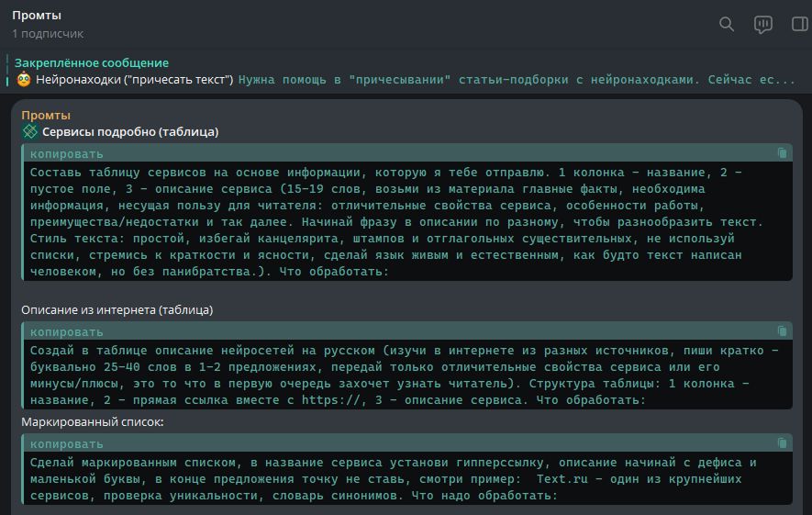
Task: Click the Промты sender name in the message
Action: tap(46, 116)
